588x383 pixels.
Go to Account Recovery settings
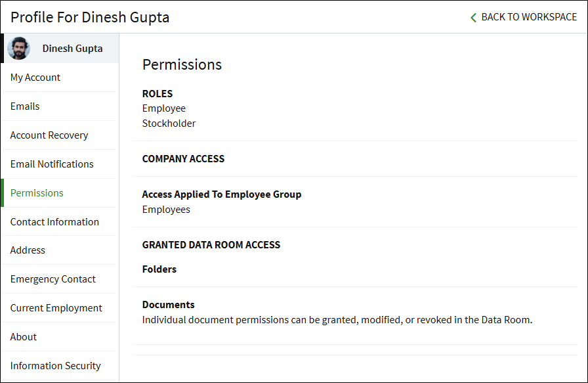pos(49,135)
